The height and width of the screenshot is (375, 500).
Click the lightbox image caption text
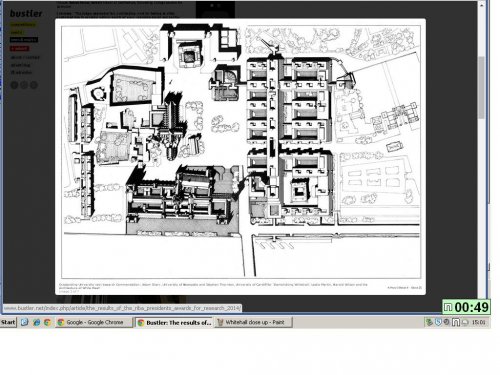(x=213, y=286)
